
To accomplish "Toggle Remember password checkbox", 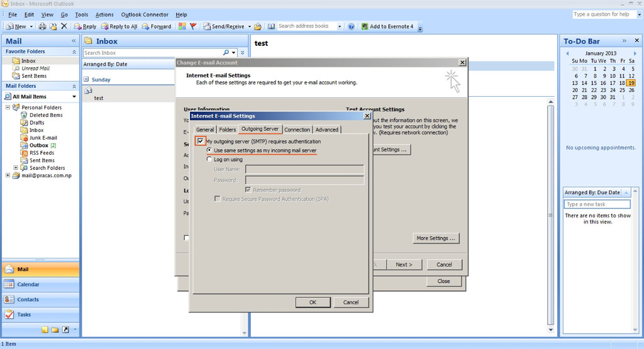I will pyautogui.click(x=248, y=190).
